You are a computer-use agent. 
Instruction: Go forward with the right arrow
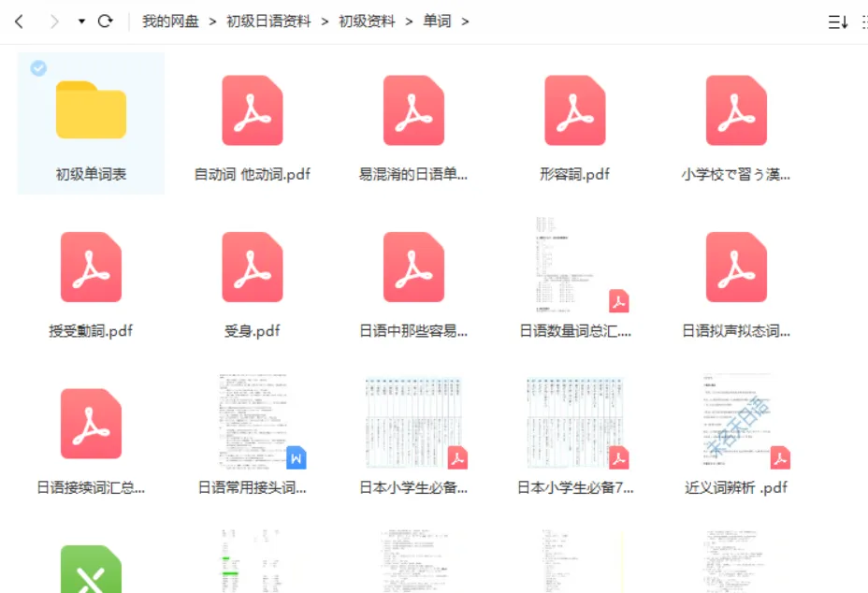point(53,22)
